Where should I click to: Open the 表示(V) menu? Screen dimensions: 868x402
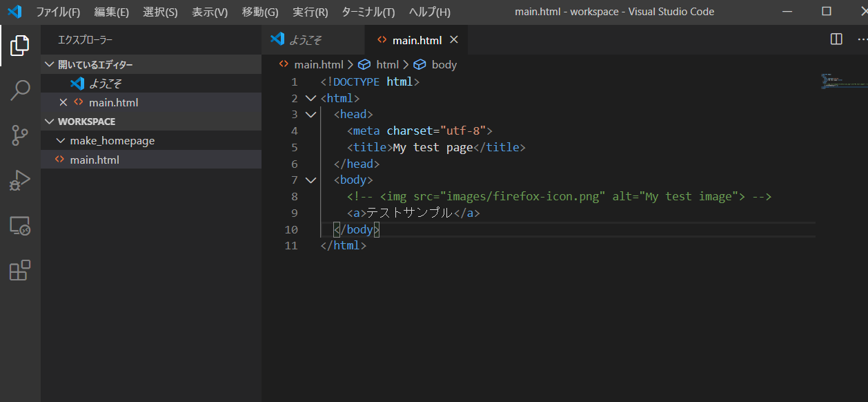click(210, 12)
